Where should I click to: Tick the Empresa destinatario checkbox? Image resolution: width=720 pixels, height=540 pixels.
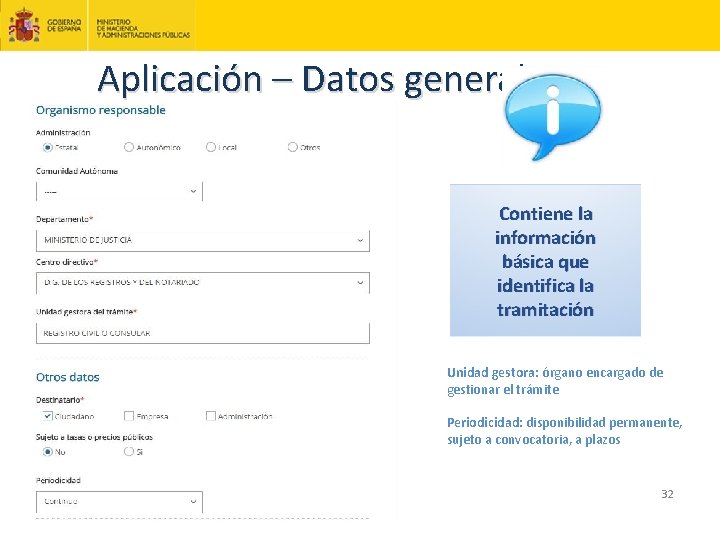(x=129, y=416)
